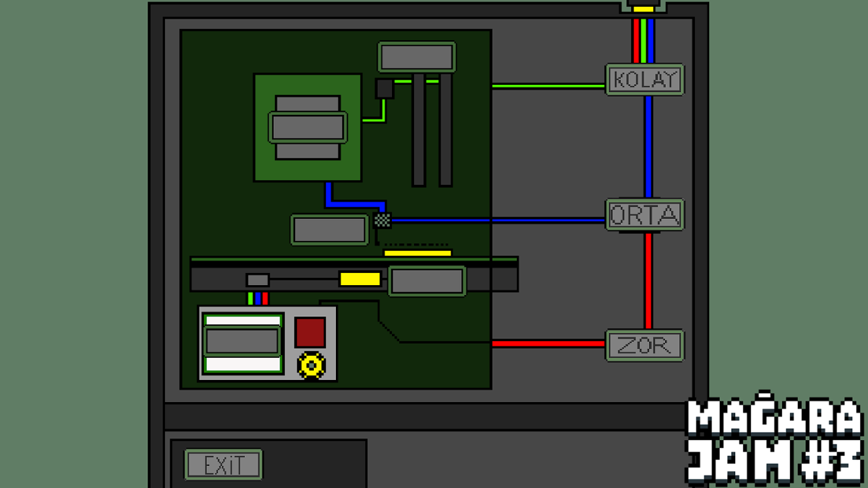Select the KOLAY difficulty button

645,79
